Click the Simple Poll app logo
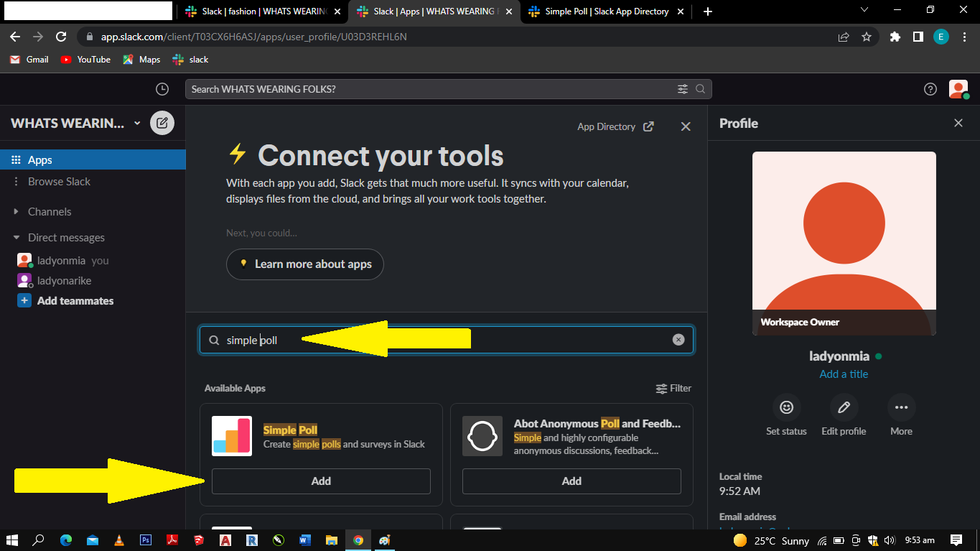The width and height of the screenshot is (980, 551). point(232,436)
